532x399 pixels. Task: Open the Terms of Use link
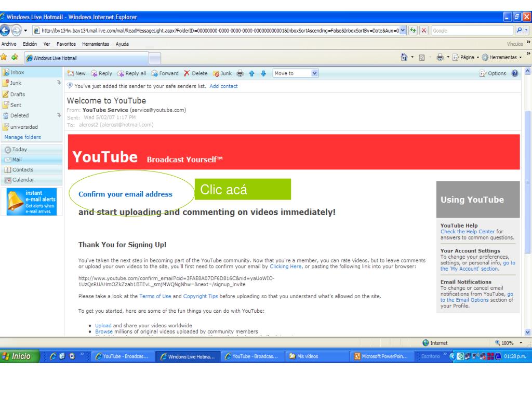pos(155,296)
